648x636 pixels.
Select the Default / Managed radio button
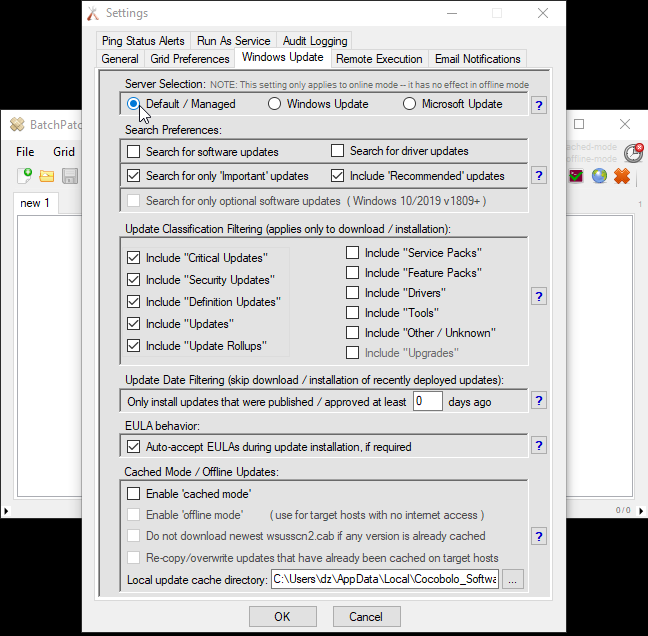(x=133, y=104)
